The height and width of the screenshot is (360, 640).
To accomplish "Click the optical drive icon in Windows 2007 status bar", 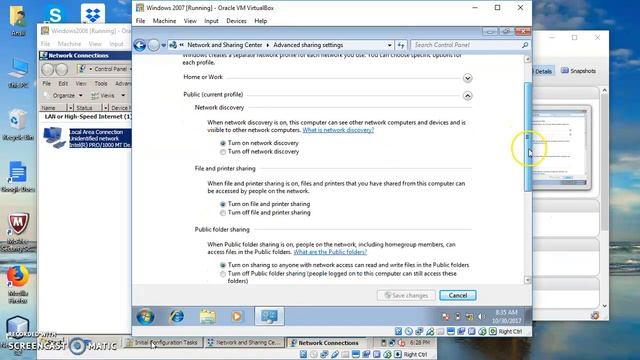I will click(x=409, y=331).
